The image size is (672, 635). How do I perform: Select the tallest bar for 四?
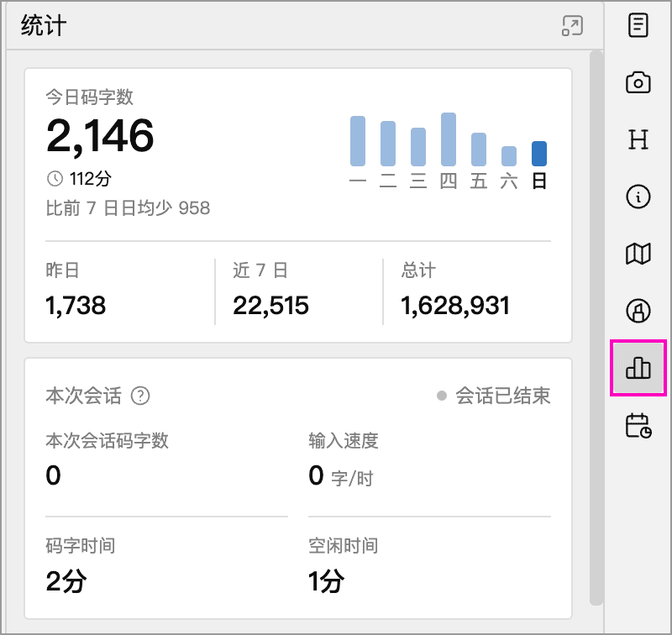tap(449, 139)
